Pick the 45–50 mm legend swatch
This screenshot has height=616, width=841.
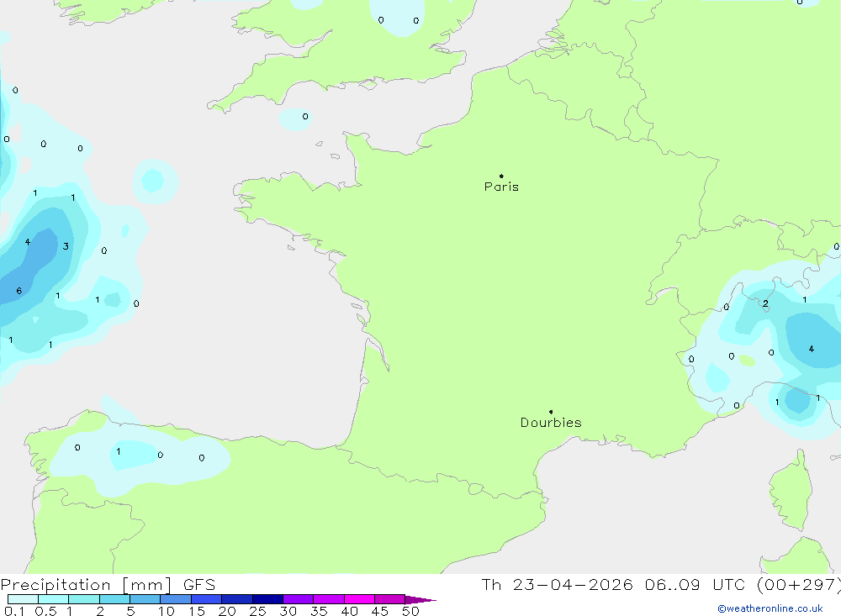(x=390, y=599)
